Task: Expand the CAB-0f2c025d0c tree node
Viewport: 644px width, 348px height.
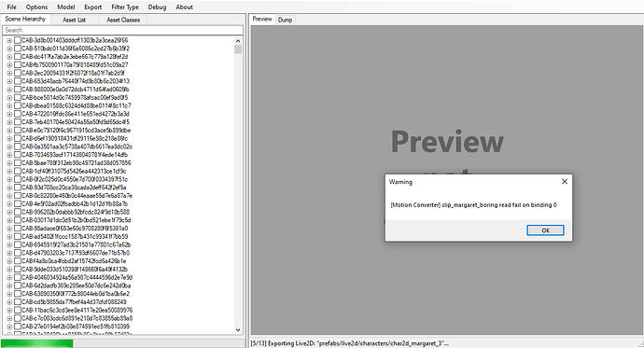Action: pos(9,179)
